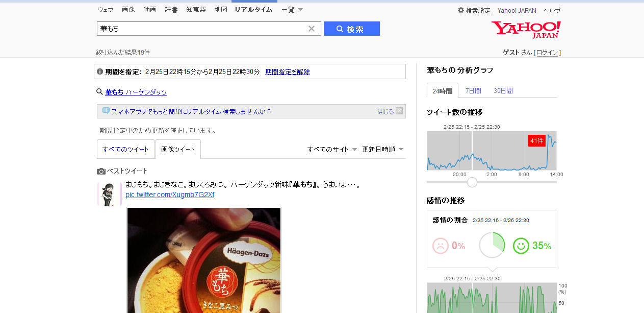
Task: Click the gear icon for 検索設定
Action: coord(461,10)
